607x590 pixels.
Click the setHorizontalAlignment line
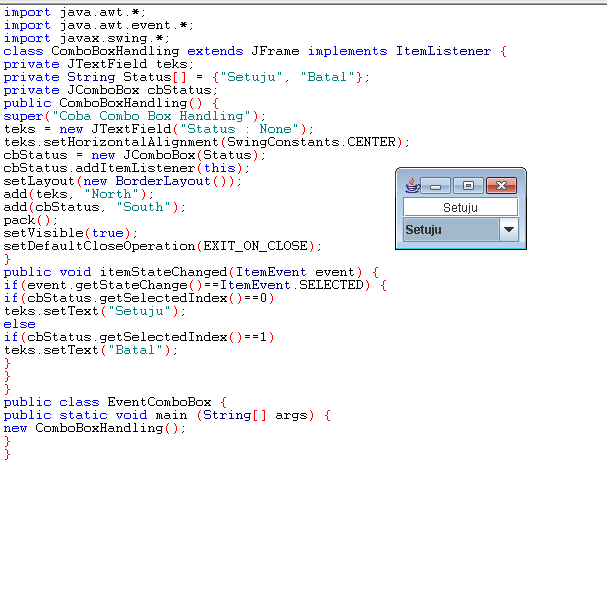tap(207, 142)
